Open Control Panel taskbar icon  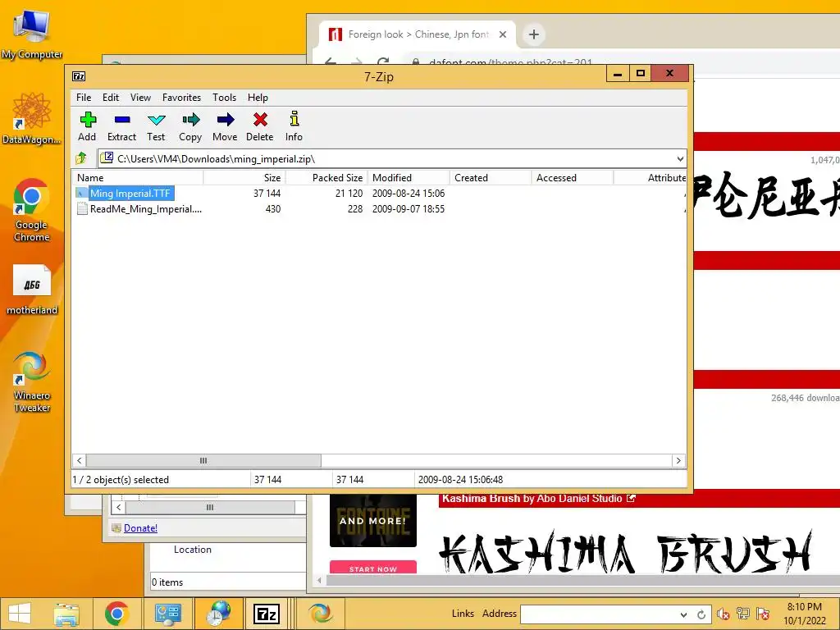point(167,614)
